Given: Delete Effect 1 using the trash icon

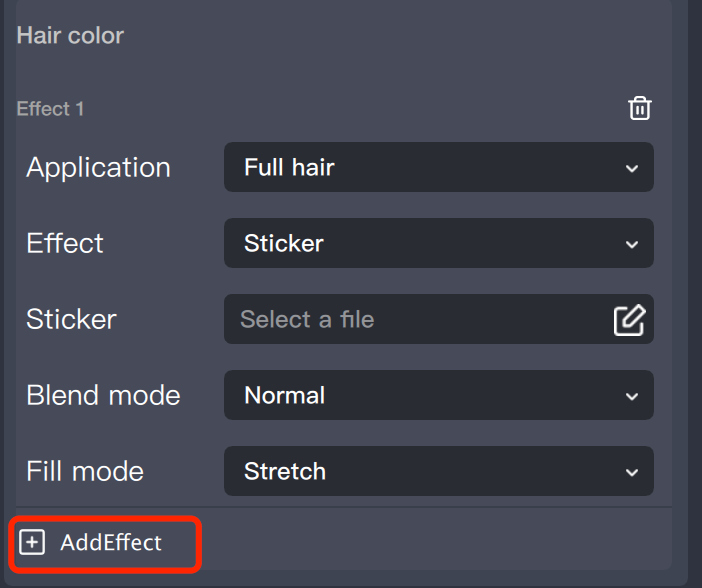Looking at the screenshot, I should pos(639,108).
